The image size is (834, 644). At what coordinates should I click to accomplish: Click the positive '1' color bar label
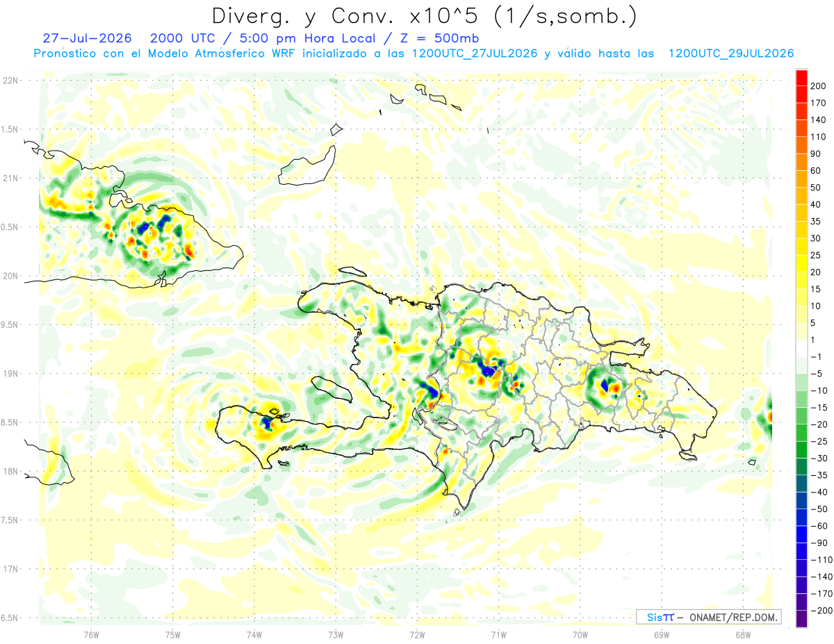coord(813,339)
